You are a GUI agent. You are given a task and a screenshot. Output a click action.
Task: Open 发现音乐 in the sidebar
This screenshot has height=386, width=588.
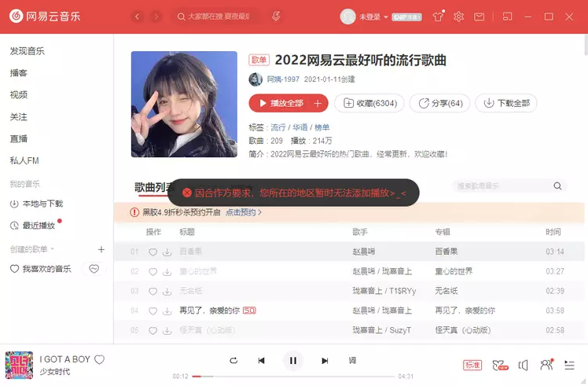[27, 51]
